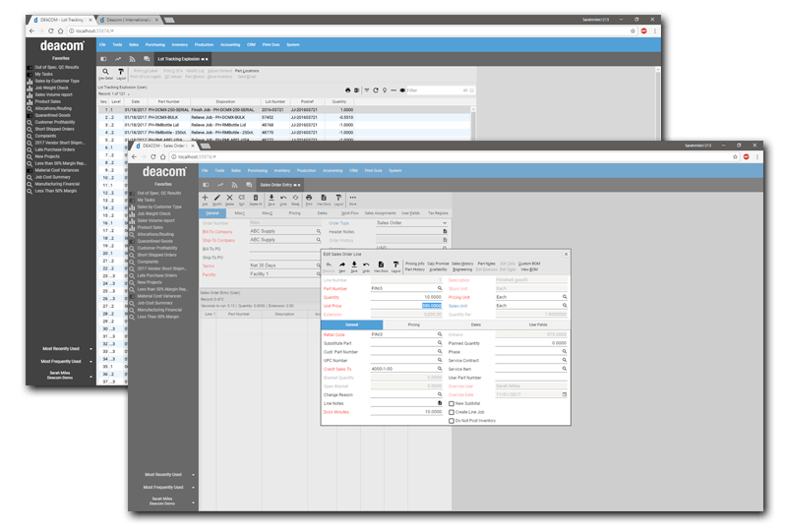The height and width of the screenshot is (532, 787).
Task: Toggle the All checkbox beside Lot Tracking filter
Action: click(471, 90)
